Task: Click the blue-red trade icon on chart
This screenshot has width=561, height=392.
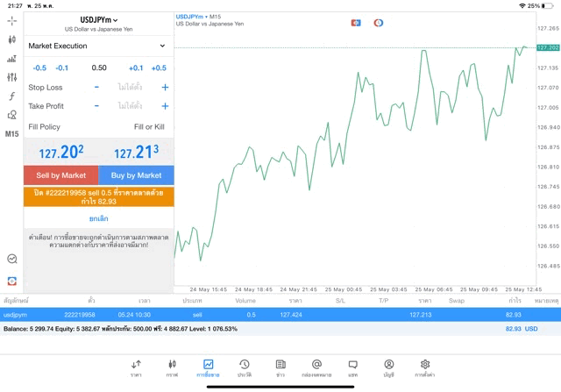Action: tap(356, 23)
